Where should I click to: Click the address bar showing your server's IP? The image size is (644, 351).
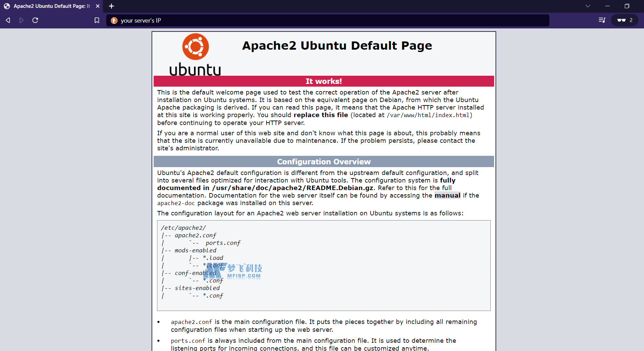pyautogui.click(x=326, y=21)
